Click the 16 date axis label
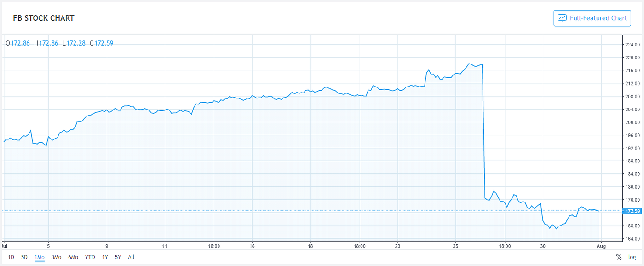Viewport: 644px width, 266px height. click(252, 246)
